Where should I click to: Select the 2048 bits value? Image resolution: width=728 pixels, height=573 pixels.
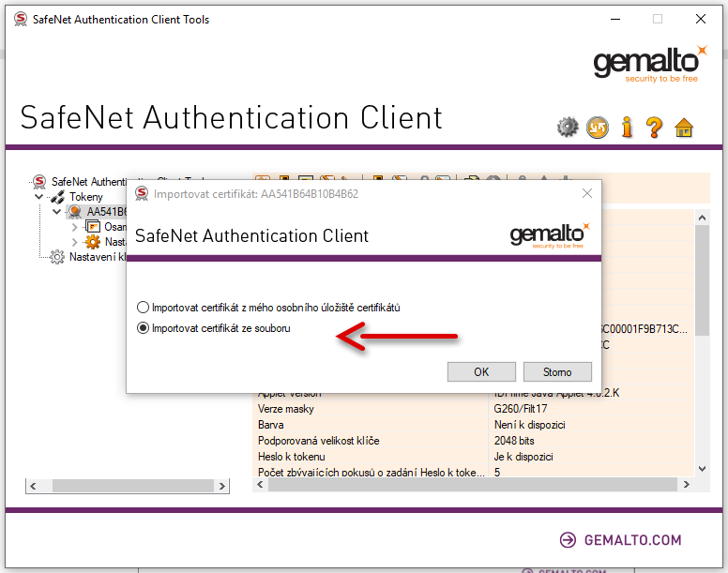[x=514, y=441]
